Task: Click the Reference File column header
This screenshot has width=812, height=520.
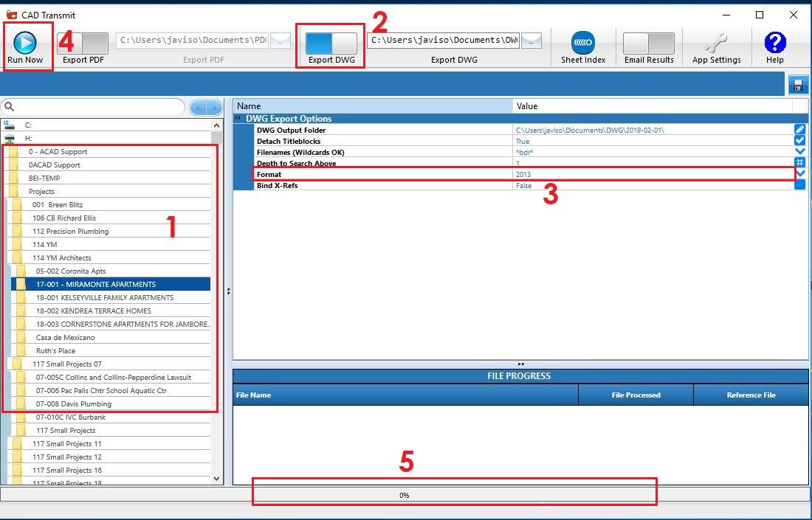Action: tap(751, 395)
